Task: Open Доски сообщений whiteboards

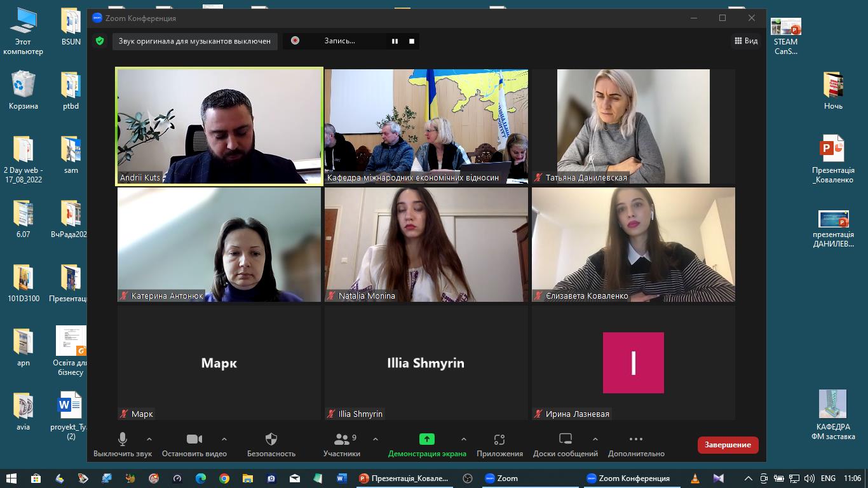Action: 565,444
